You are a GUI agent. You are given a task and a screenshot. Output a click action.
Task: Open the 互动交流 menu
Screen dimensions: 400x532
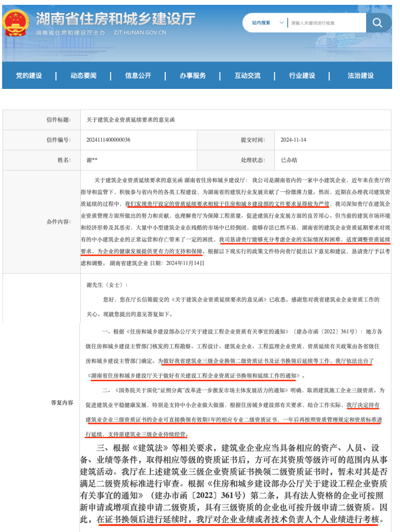[x=248, y=76]
